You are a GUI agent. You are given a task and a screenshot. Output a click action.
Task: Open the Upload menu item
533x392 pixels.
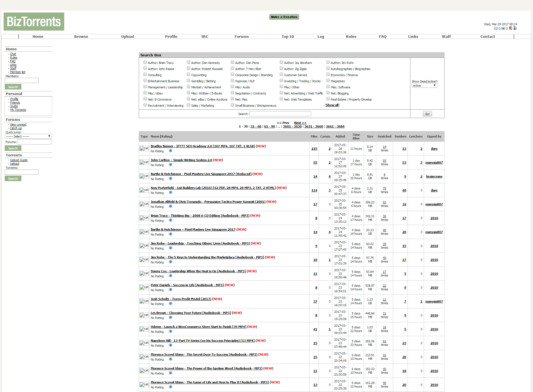pyautogui.click(x=128, y=36)
